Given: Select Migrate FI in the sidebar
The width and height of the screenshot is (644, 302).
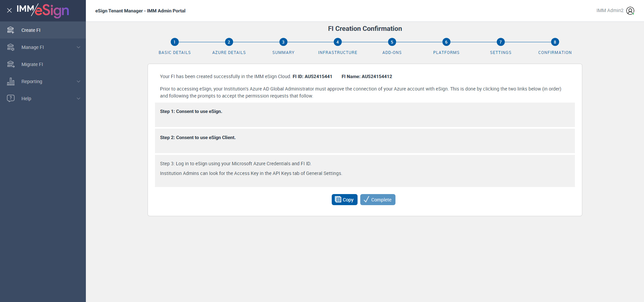Looking at the screenshot, I should pyautogui.click(x=43, y=64).
